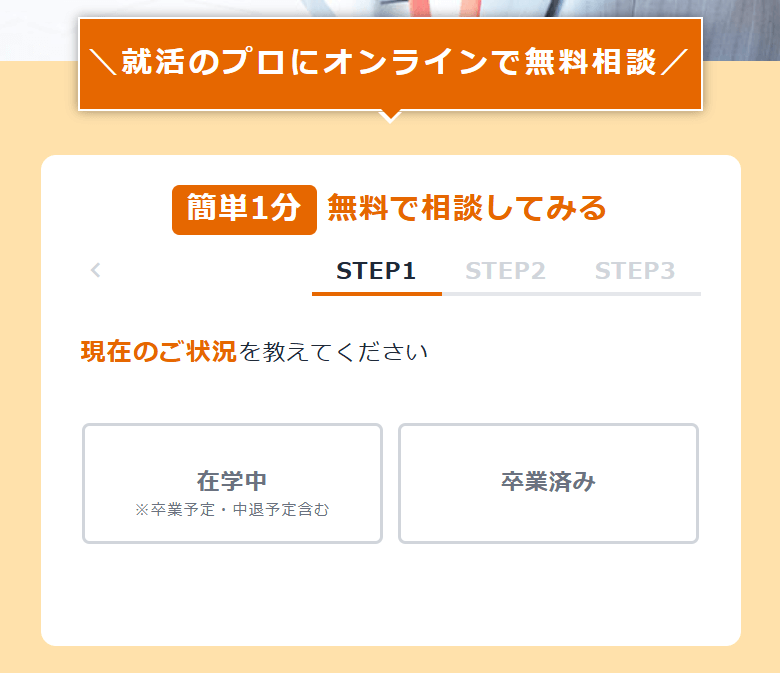Select the 在学中 option
Image resolution: width=780 pixels, height=673 pixels.
(232, 483)
